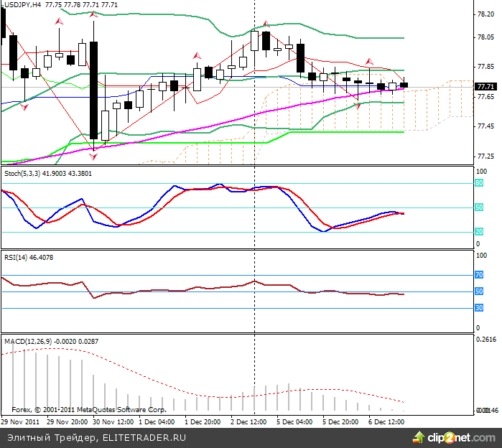502x448 pixels.
Task: Click the current price tag 77.71 on the axis
Action: coord(484,86)
